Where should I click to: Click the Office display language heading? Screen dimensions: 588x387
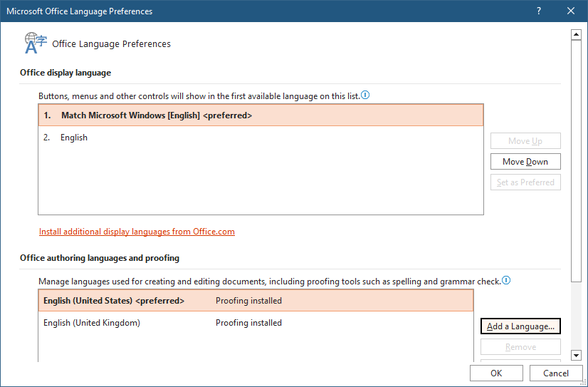(65, 73)
